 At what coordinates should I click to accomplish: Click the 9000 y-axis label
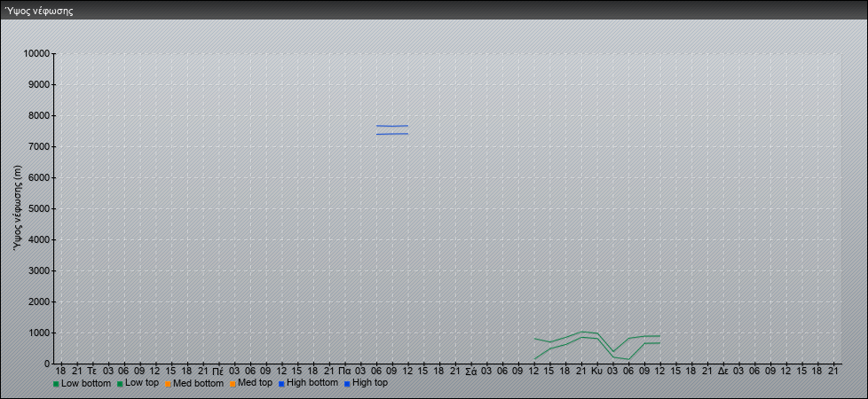click(x=39, y=84)
